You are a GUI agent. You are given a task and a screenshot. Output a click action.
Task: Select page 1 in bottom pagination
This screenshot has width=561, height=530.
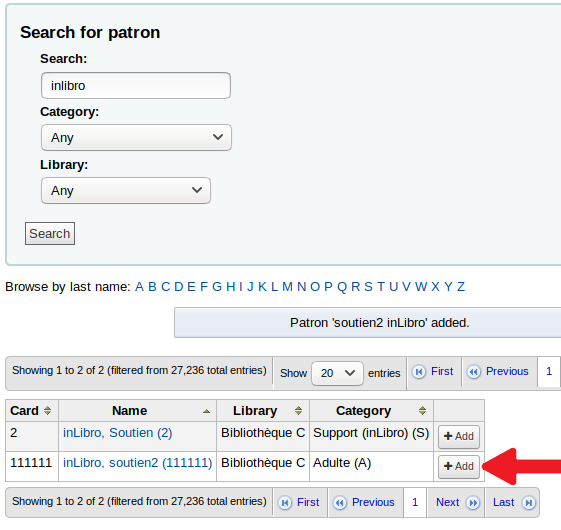point(415,502)
